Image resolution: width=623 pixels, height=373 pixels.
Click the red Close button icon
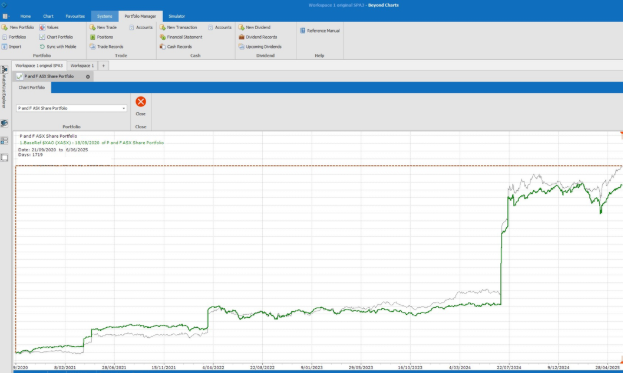coord(141,102)
